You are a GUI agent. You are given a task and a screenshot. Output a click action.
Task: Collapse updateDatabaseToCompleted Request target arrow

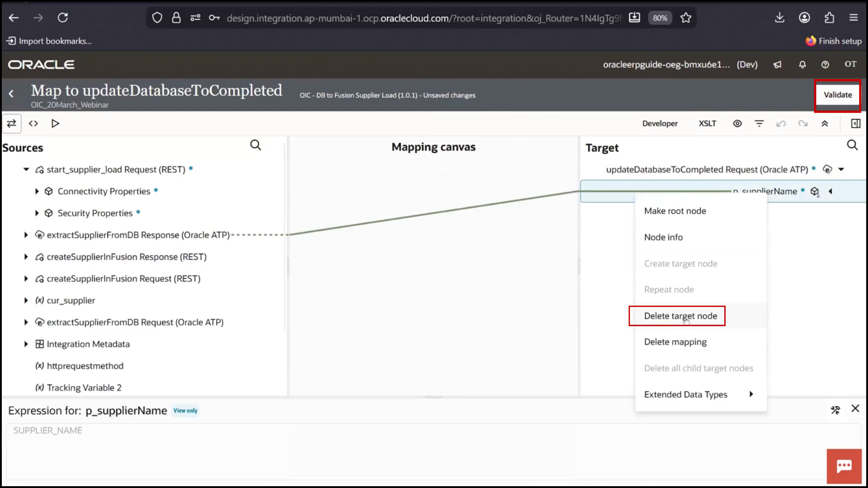click(x=841, y=169)
